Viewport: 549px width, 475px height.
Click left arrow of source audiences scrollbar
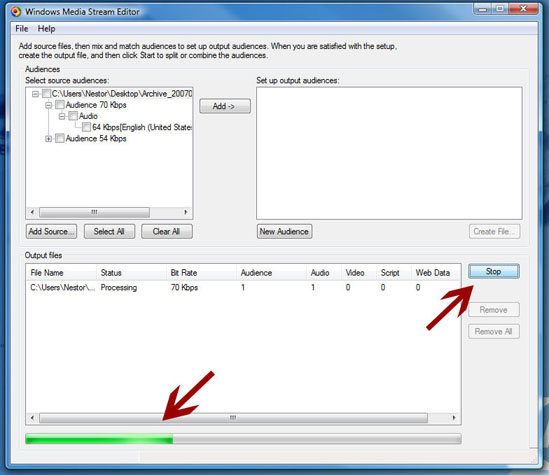click(32, 212)
